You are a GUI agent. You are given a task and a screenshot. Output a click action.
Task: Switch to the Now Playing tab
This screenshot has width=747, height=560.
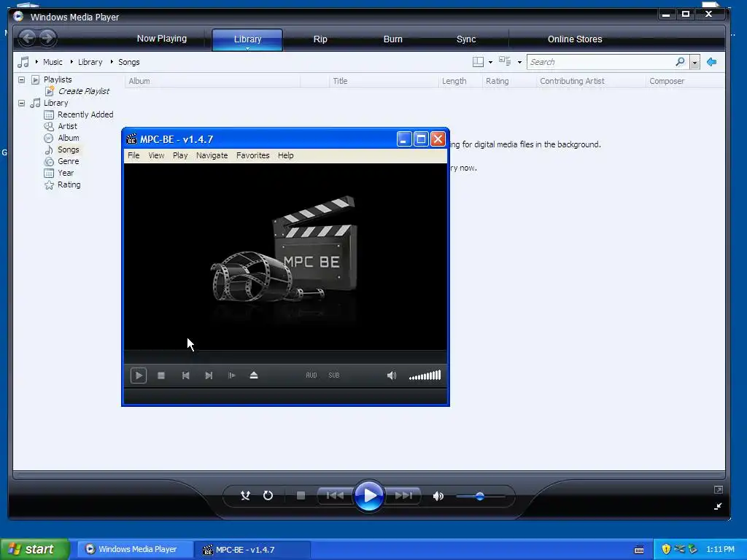162,39
